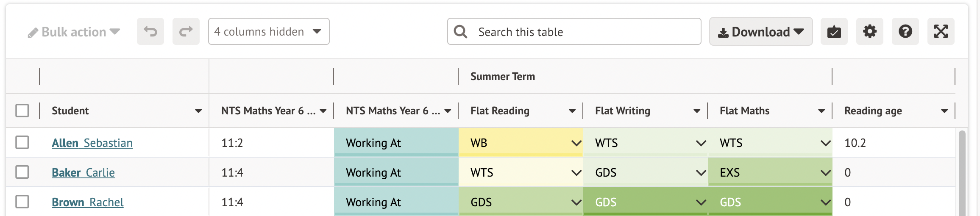Click the table's vertical scrollbar
The height and width of the screenshot is (216, 980).
tap(962, 174)
